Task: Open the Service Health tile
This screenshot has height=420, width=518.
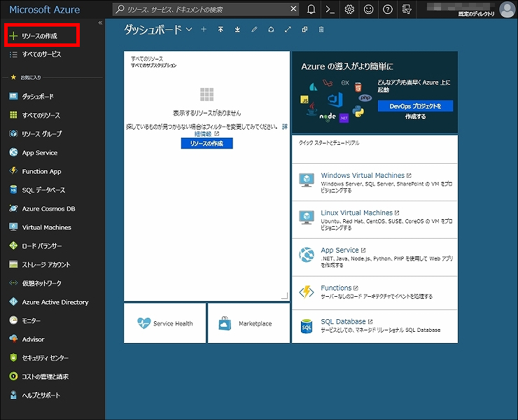Action: (164, 323)
